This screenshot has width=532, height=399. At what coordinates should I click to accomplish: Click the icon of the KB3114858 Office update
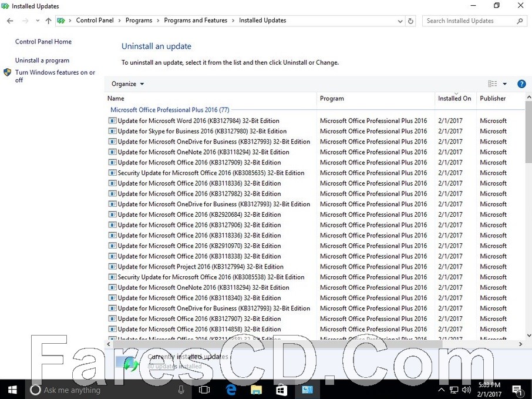(x=112, y=329)
